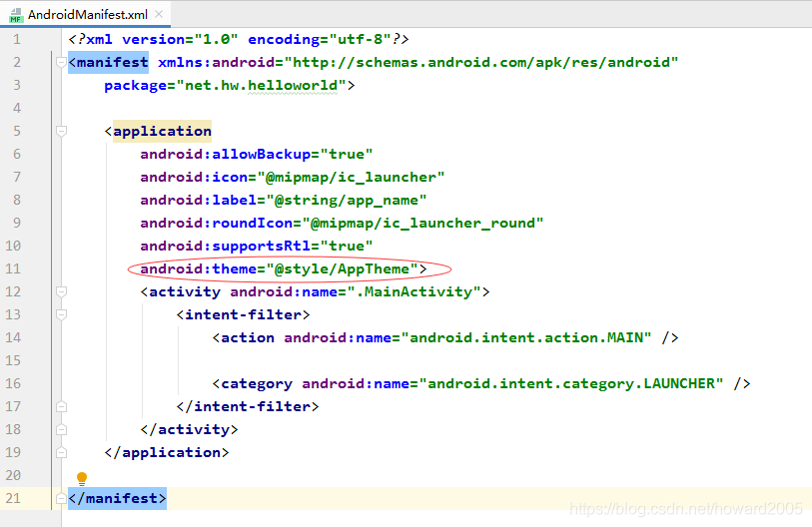Screen dimensions: 812x527
Task: Click line number 21 in the gutter
Action: [13, 498]
